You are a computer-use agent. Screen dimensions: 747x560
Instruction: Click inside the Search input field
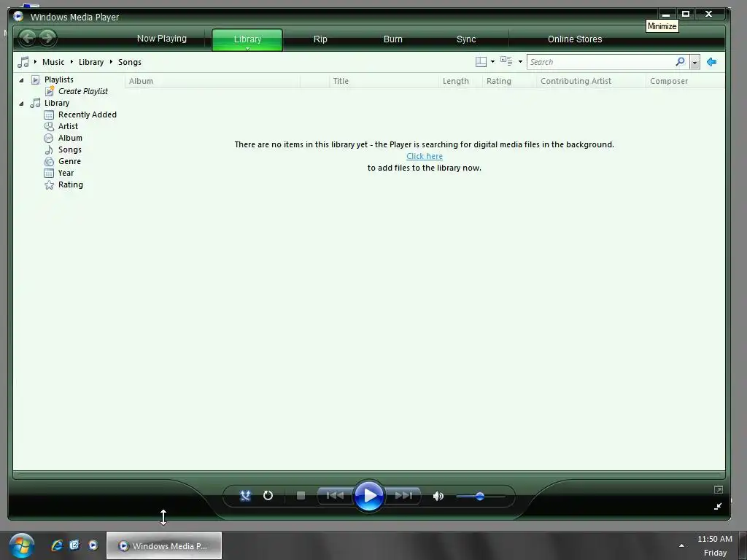pyautogui.click(x=601, y=62)
